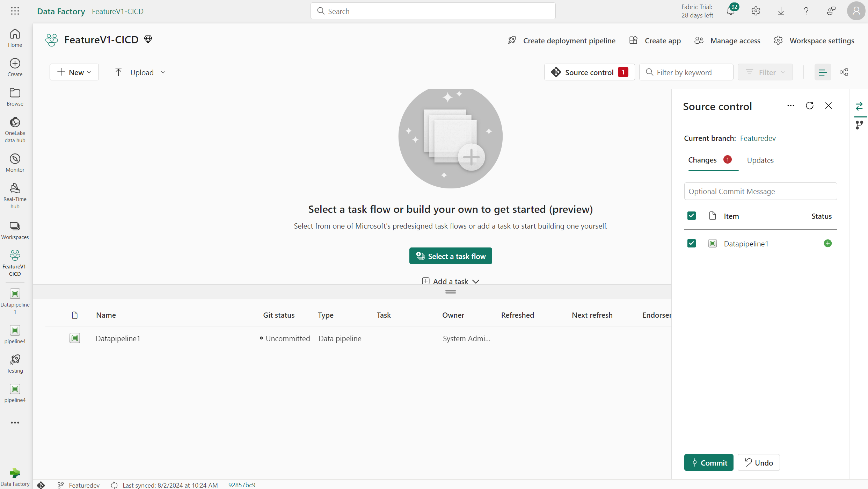
Task: Click the Select a task flow button
Action: pos(451,256)
